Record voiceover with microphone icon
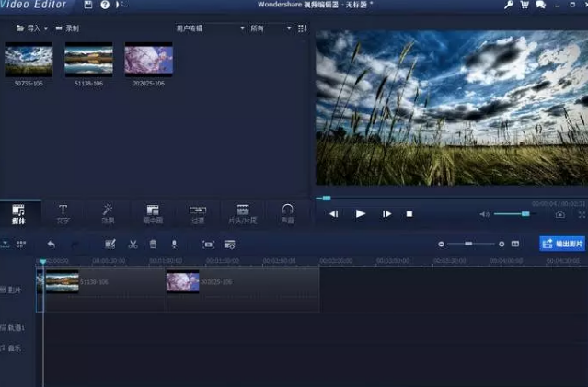The height and width of the screenshot is (387, 588). pos(174,245)
